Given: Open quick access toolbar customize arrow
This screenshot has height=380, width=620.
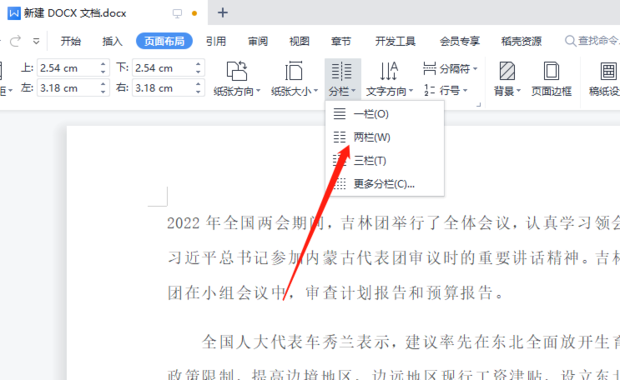Looking at the screenshot, I should [36, 41].
